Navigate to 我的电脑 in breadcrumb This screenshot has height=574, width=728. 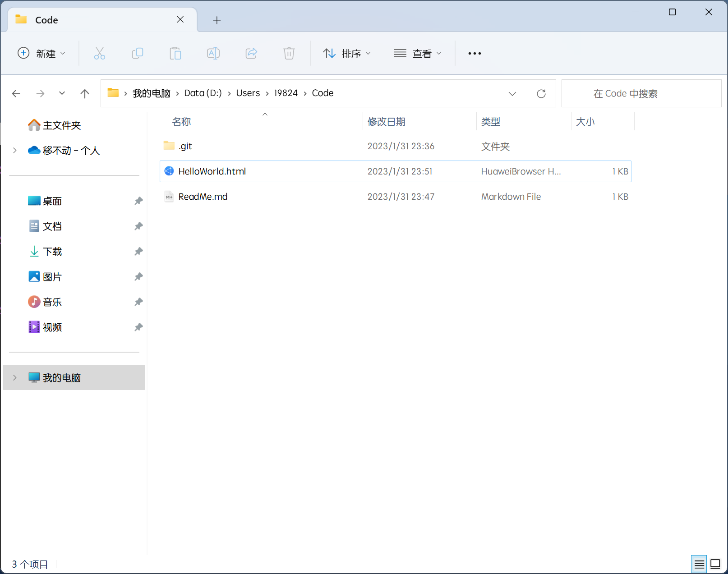(152, 93)
